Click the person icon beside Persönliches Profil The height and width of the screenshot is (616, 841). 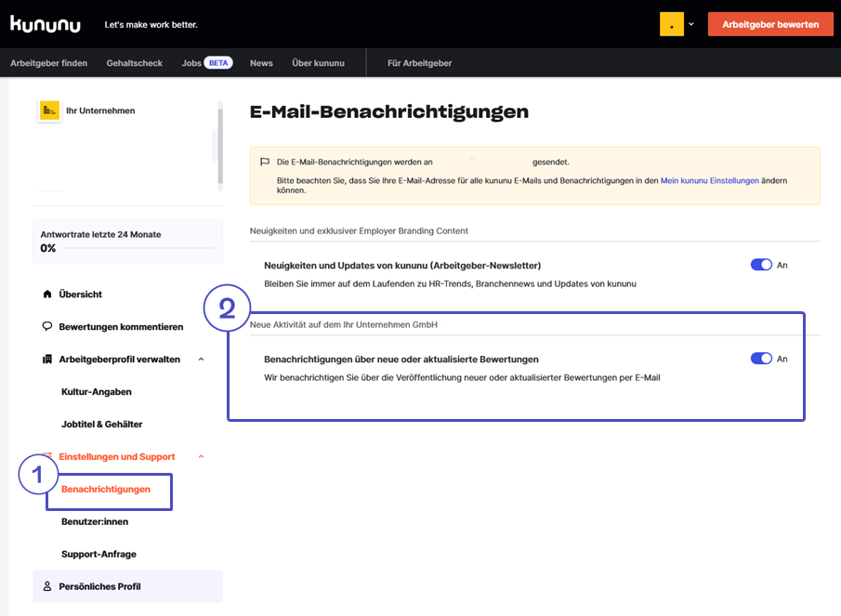47,587
